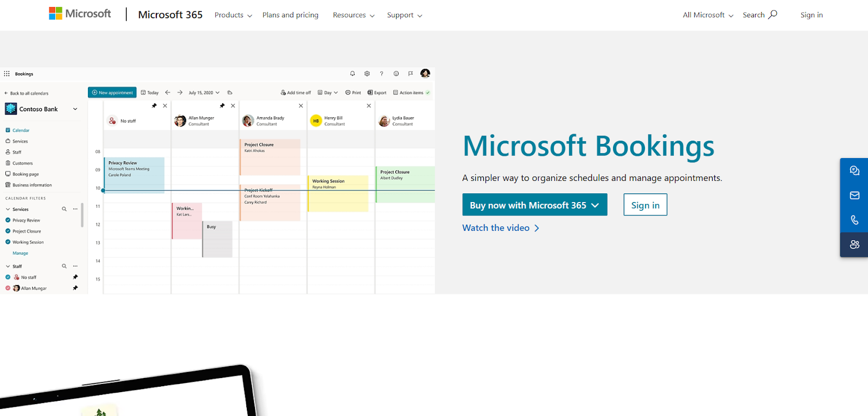868x416 pixels.
Task: Expand the All Microsoft menu
Action: tap(708, 15)
